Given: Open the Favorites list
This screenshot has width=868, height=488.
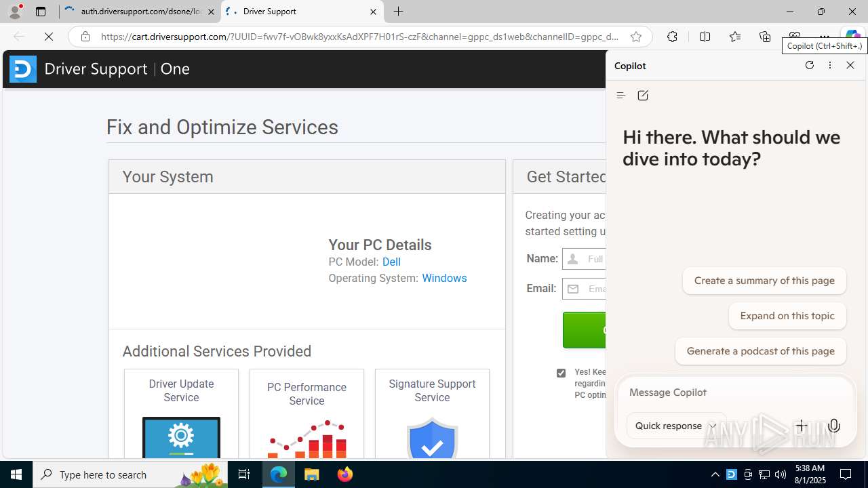Looking at the screenshot, I should [x=734, y=37].
